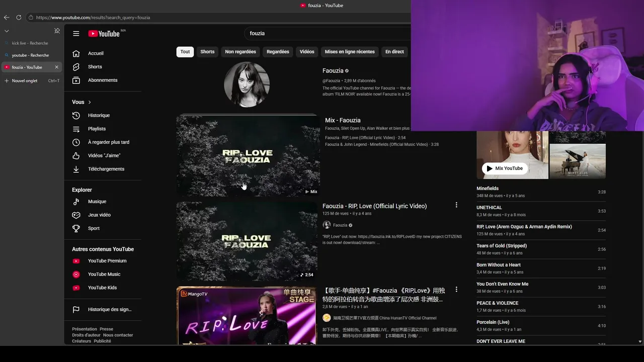
Task: Play Tears of Gold (Stripped)
Action: [x=541, y=249]
